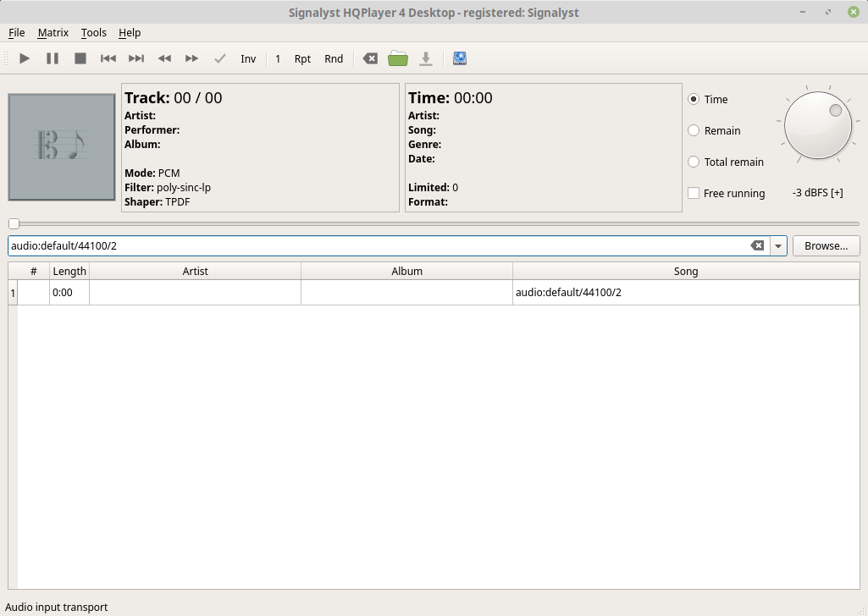Skip to previous track icon
The image size is (868, 616).
click(x=108, y=58)
